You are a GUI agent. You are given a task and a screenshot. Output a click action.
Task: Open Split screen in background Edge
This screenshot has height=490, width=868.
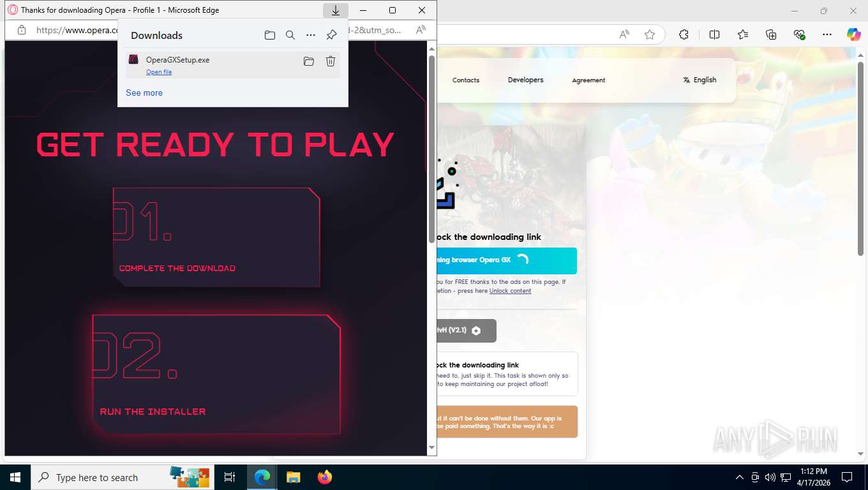[715, 34]
